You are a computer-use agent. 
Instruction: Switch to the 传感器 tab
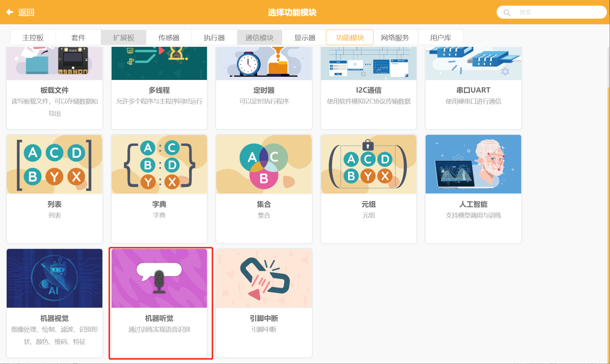click(169, 38)
